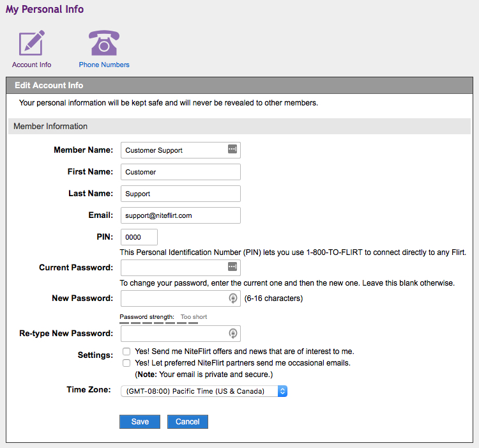Click the 'Note: Your email is private' text
The height and width of the screenshot is (448, 479).
click(x=204, y=375)
